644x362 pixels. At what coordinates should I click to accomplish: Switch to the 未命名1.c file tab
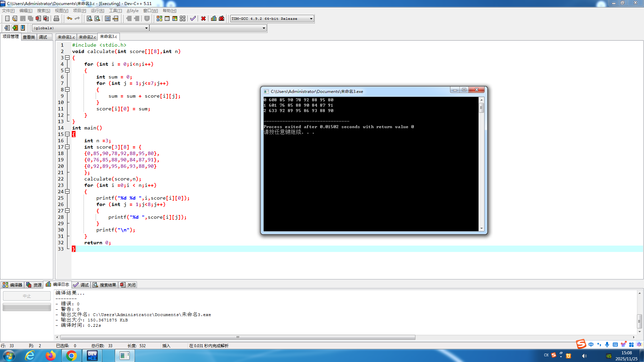pos(66,37)
